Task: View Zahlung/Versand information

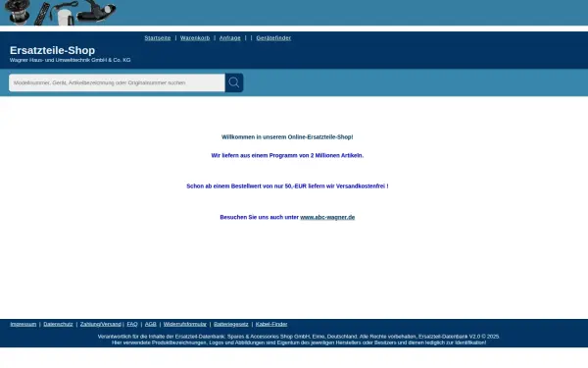Action: pos(101,324)
